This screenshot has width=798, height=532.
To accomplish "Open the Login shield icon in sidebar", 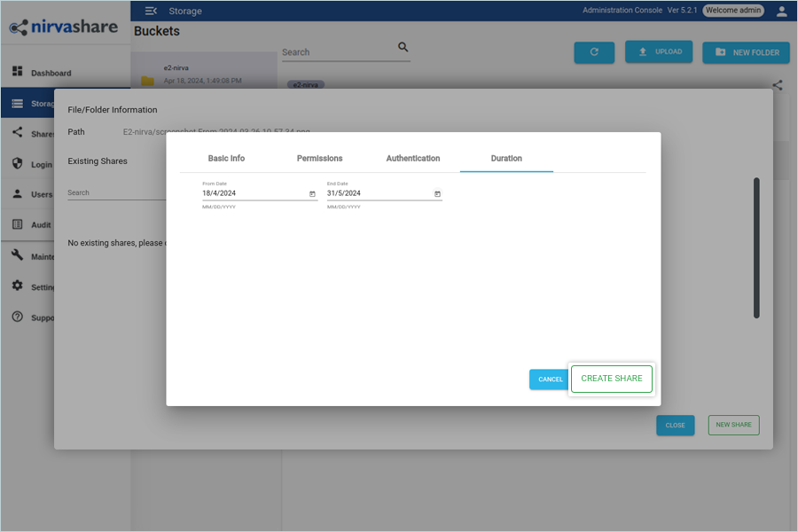I will (x=18, y=163).
